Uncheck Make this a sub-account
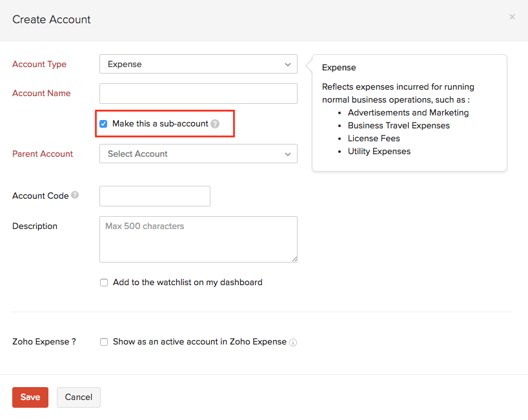The height and width of the screenshot is (420, 528). [103, 124]
